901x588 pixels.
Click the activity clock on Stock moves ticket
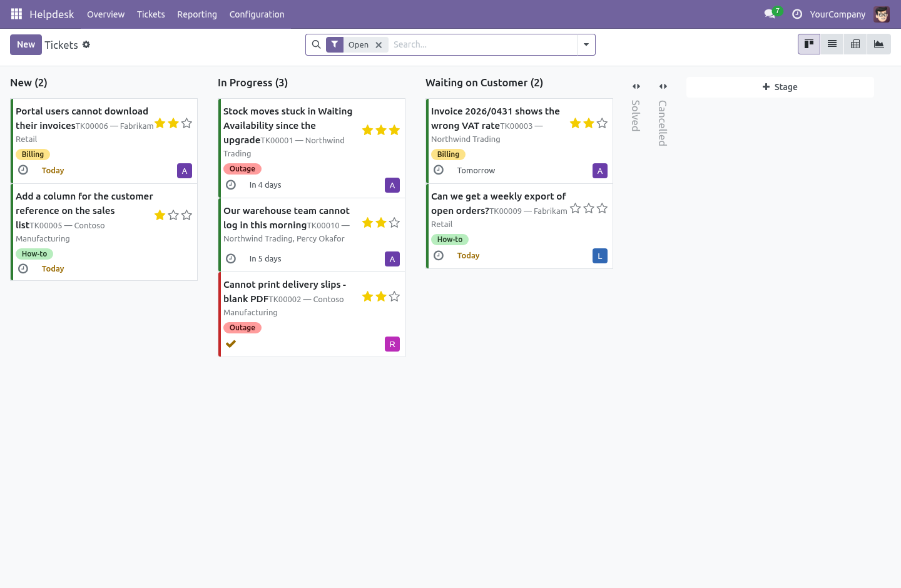tap(231, 185)
